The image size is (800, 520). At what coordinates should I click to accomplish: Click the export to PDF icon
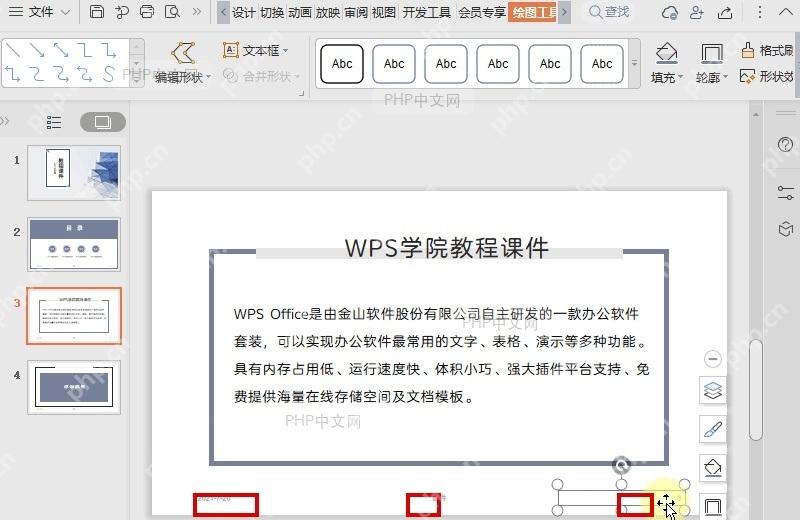click(x=122, y=11)
